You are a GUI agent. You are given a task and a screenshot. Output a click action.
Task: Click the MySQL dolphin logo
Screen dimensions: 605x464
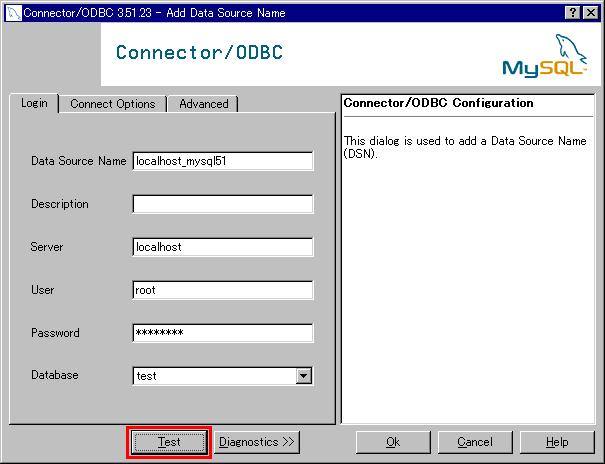pyautogui.click(x=544, y=55)
